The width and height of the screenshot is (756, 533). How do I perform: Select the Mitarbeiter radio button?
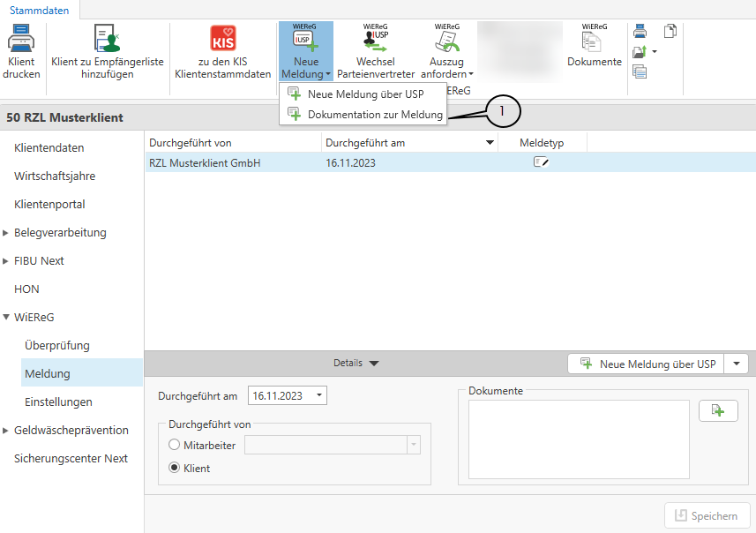pyautogui.click(x=174, y=446)
